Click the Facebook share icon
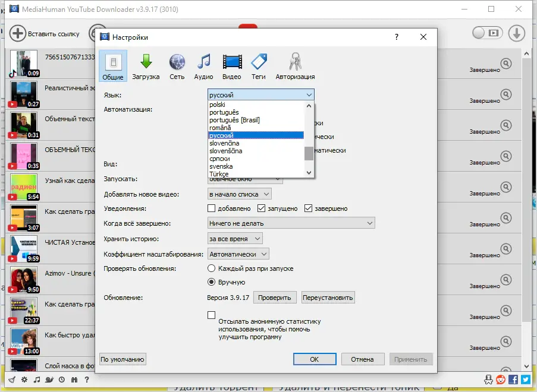Viewport: 537px width, 392px height. [513, 380]
